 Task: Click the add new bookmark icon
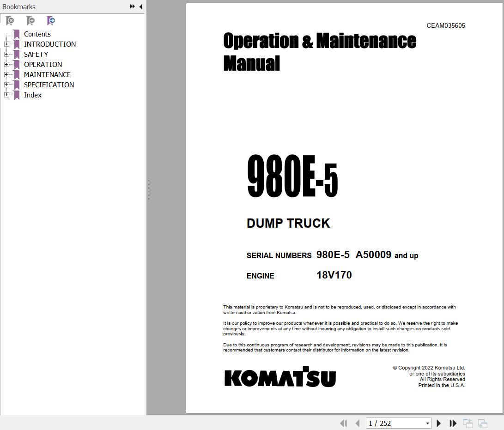pos(30,21)
